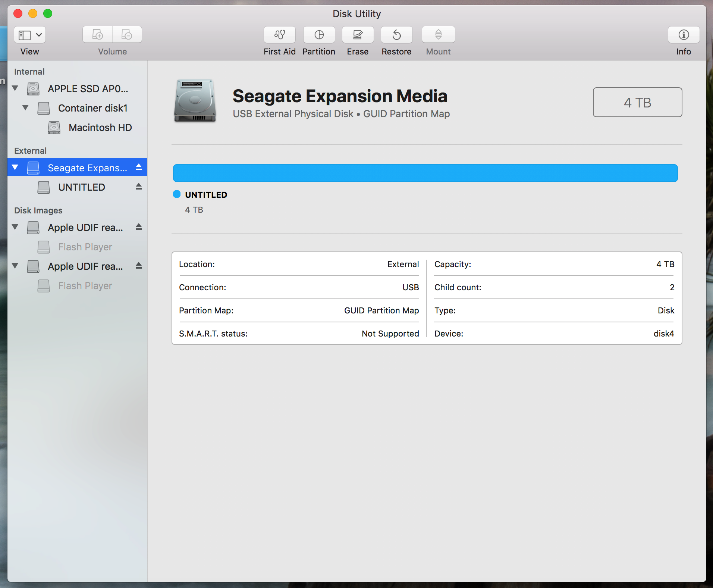Select the first Apple UDIF disk image
Screen dimensions: 713x588
coord(77,228)
